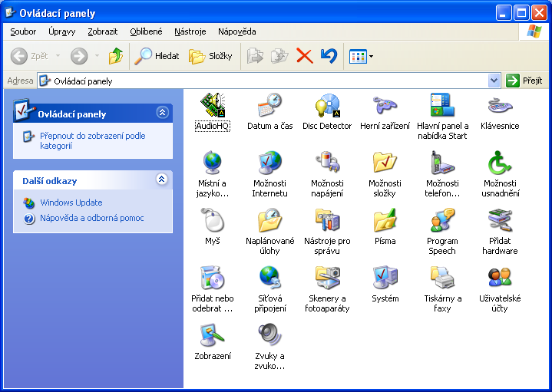The height and width of the screenshot is (392, 552).
Task: Open Možnosti telefonu icon
Action: pos(442,163)
